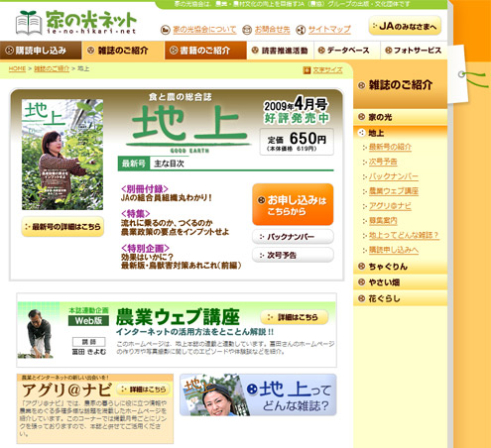The image size is (491, 448).
Task: Click sidebar 最新号の紹介 link
Action: [x=390, y=147]
